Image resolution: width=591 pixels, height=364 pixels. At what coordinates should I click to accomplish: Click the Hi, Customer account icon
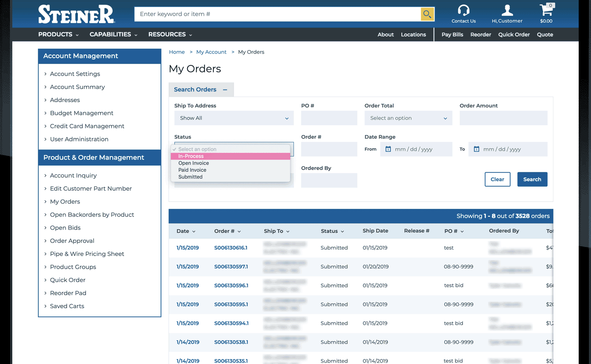[507, 10]
